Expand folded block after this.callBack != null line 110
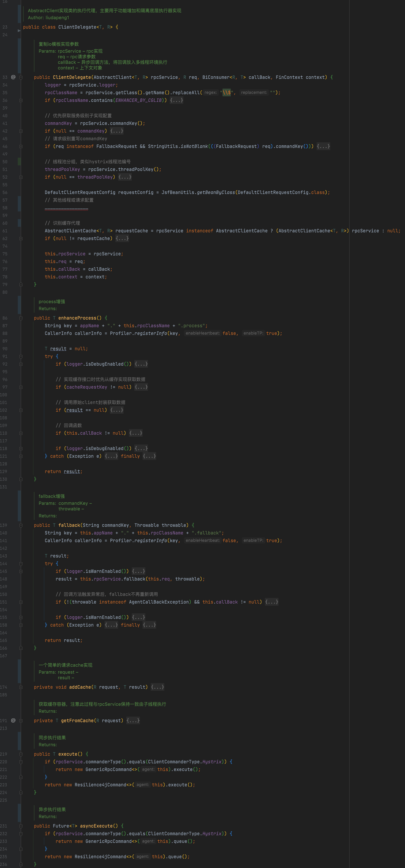This screenshot has height=868, width=405. (136, 433)
